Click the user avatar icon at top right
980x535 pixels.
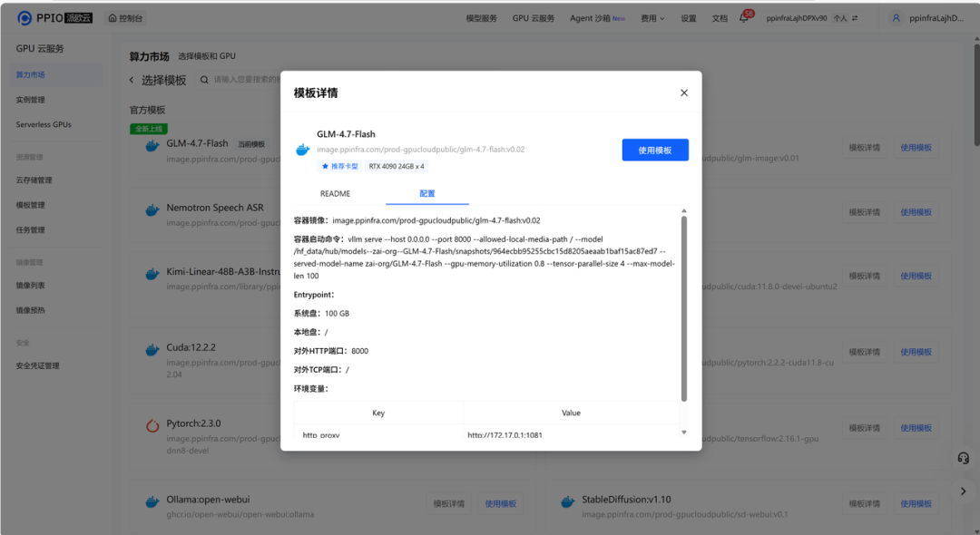tap(897, 18)
